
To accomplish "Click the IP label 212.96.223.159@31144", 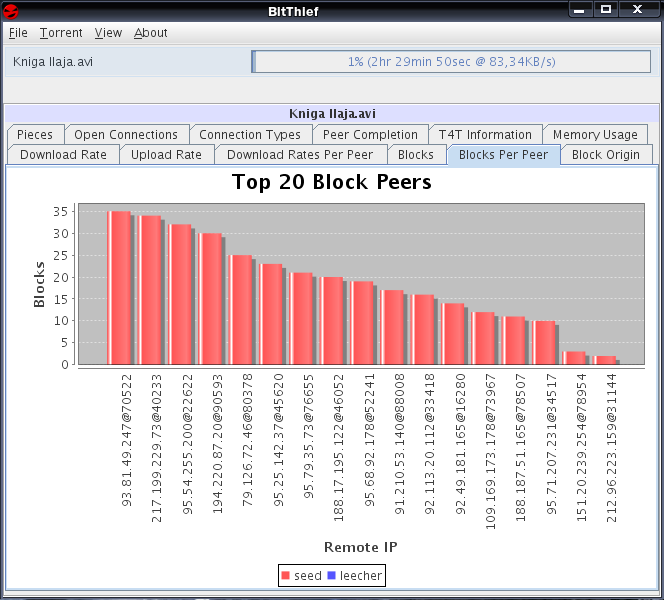I will (x=612, y=448).
